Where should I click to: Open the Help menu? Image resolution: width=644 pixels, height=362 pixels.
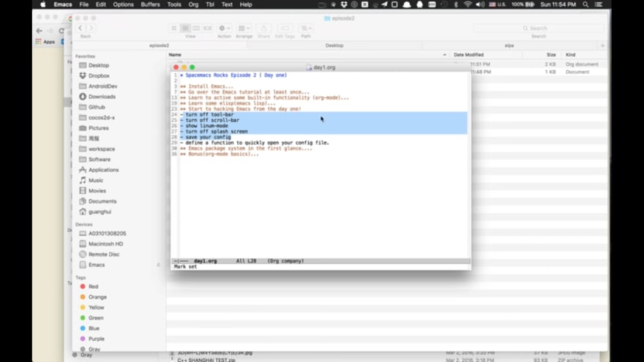[246, 4]
